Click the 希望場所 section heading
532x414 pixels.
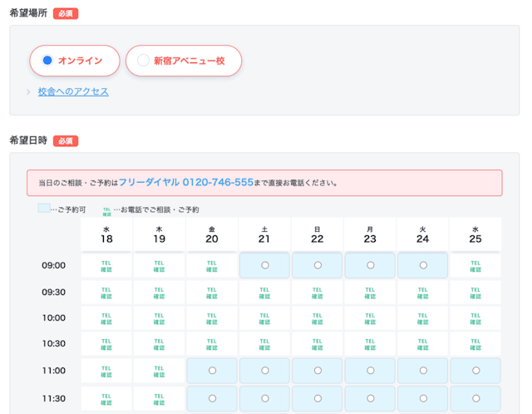point(28,13)
